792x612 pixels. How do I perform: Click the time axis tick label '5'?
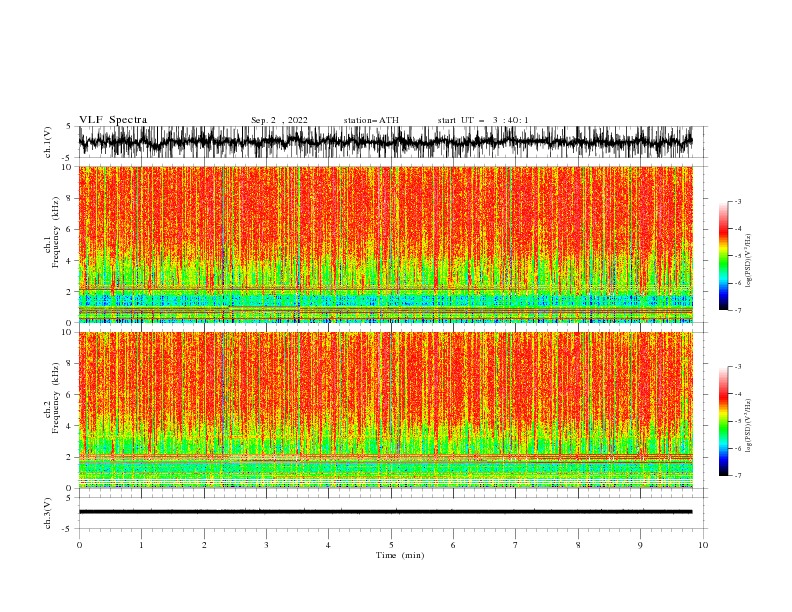(391, 545)
